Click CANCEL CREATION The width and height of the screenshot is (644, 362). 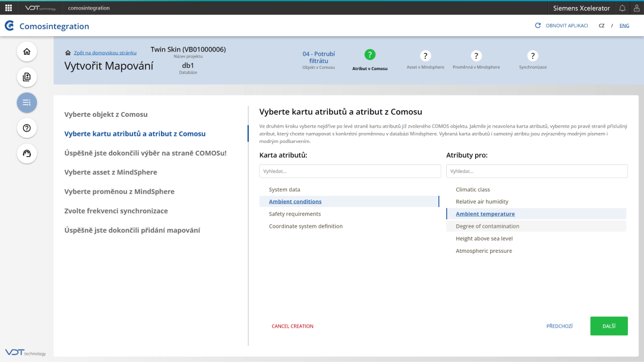(292, 326)
